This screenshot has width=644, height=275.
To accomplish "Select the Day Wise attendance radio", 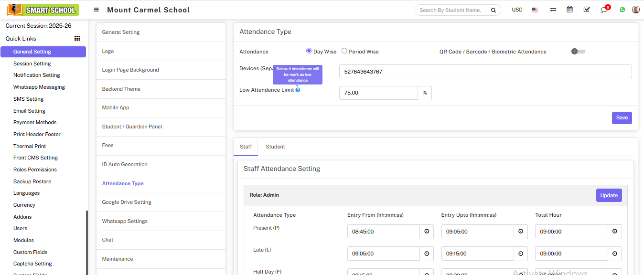I will tap(309, 51).
